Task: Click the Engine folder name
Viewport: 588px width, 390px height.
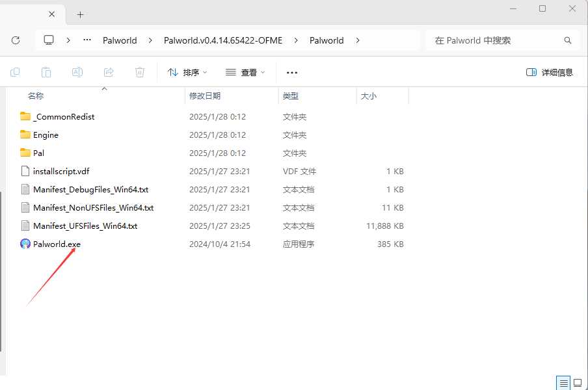Action: [46, 135]
